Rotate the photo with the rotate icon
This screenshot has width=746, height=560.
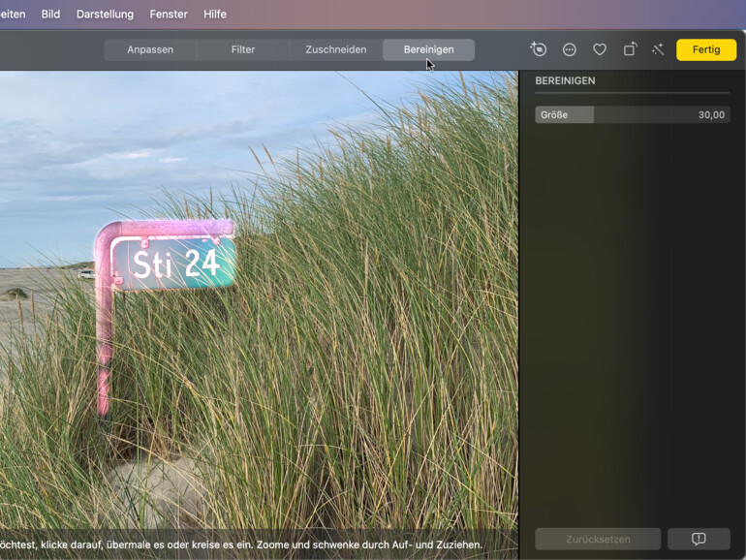coord(630,49)
